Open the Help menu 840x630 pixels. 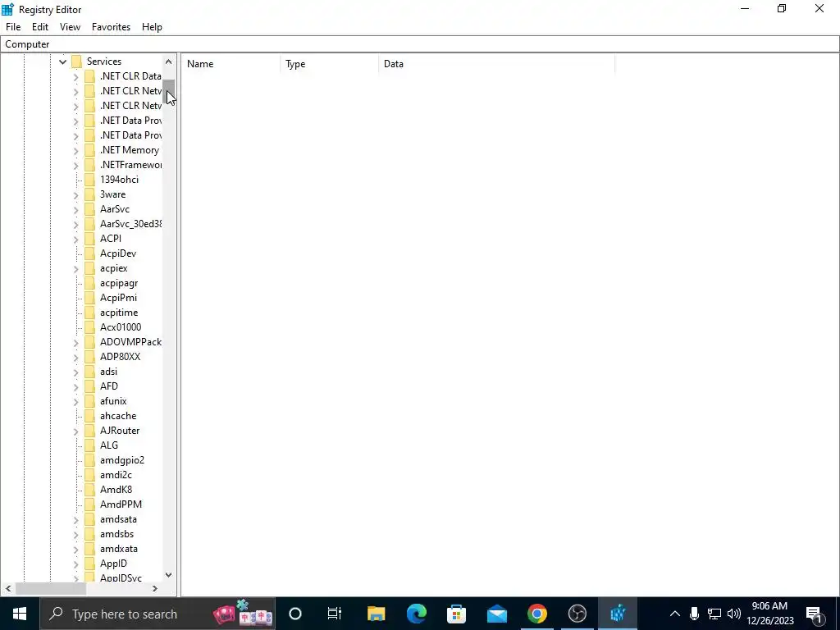(x=152, y=27)
